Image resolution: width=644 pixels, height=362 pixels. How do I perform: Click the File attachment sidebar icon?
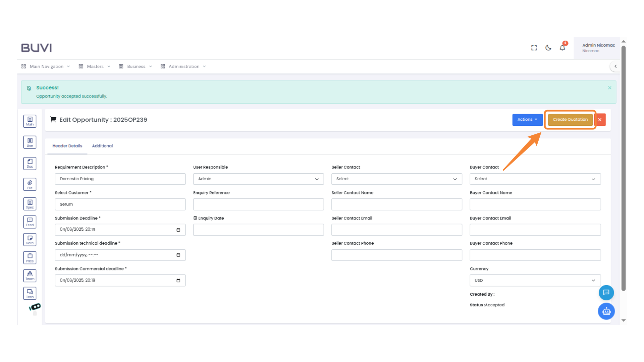pyautogui.click(x=30, y=184)
